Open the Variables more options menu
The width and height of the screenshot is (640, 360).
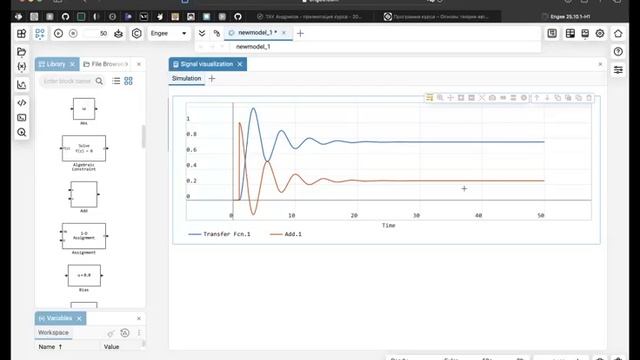click(139, 333)
